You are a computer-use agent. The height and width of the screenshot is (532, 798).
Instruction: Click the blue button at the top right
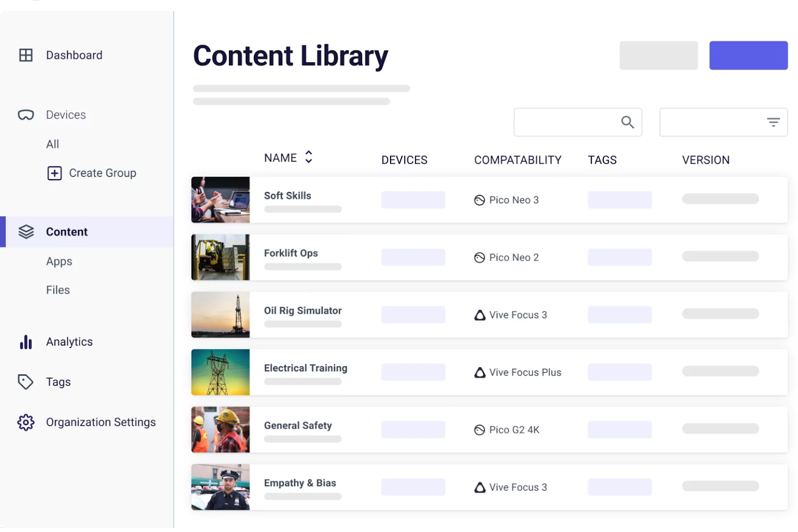(748, 55)
